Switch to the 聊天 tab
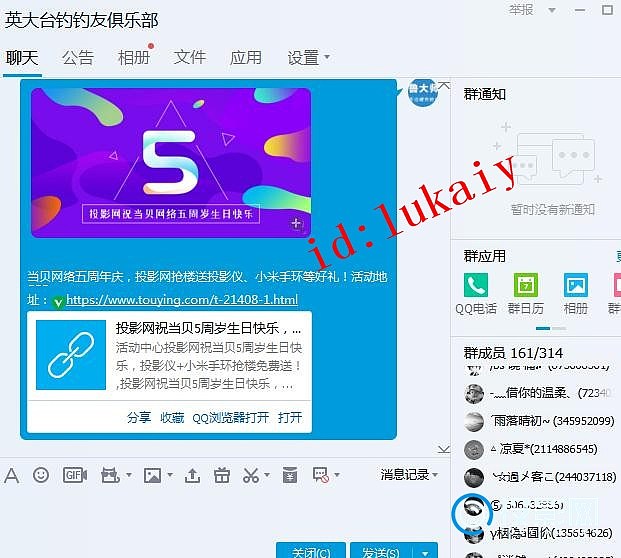Screen dimensions: 621x558 (x=22, y=58)
